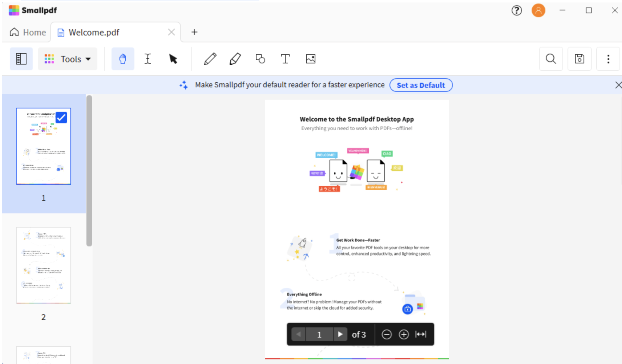This screenshot has height=364, width=622.
Task: Select the Highlighter tool
Action: pos(235,59)
